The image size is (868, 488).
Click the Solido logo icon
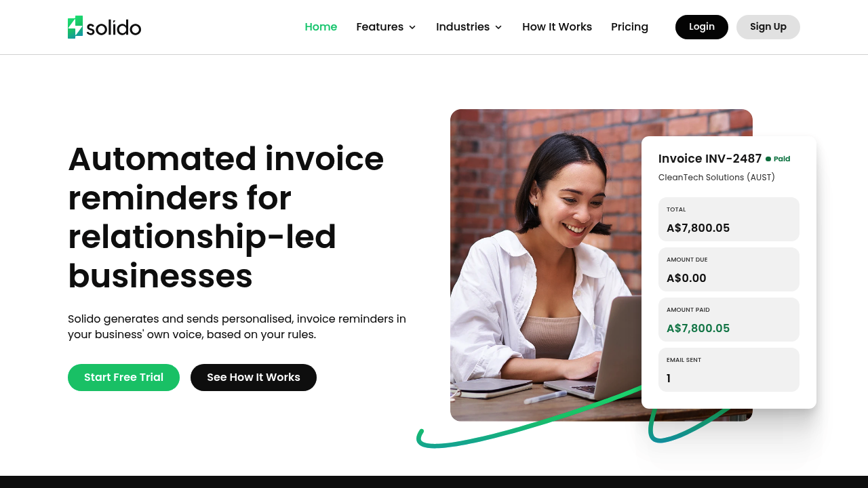(x=75, y=27)
